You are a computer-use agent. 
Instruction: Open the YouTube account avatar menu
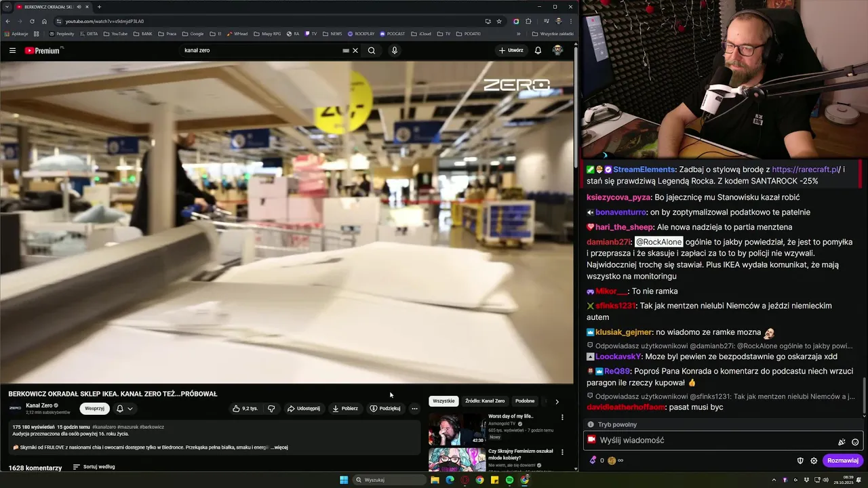[557, 50]
